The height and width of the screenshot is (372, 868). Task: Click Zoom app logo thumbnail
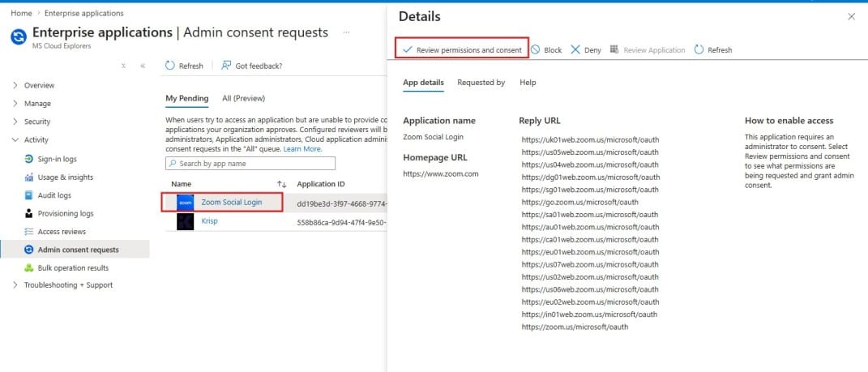point(186,203)
